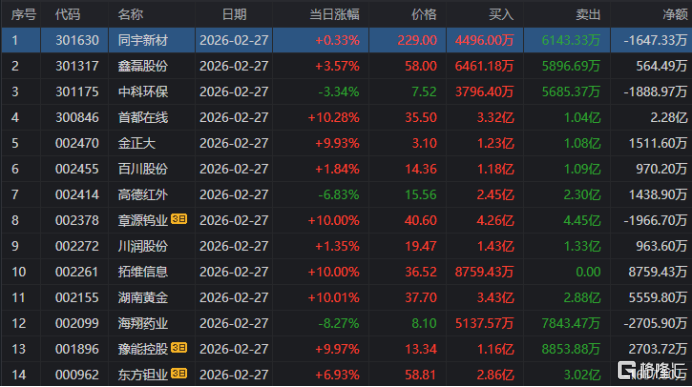Click the 海翔药业 price 8.10
692x387 pixels.
click(x=424, y=323)
